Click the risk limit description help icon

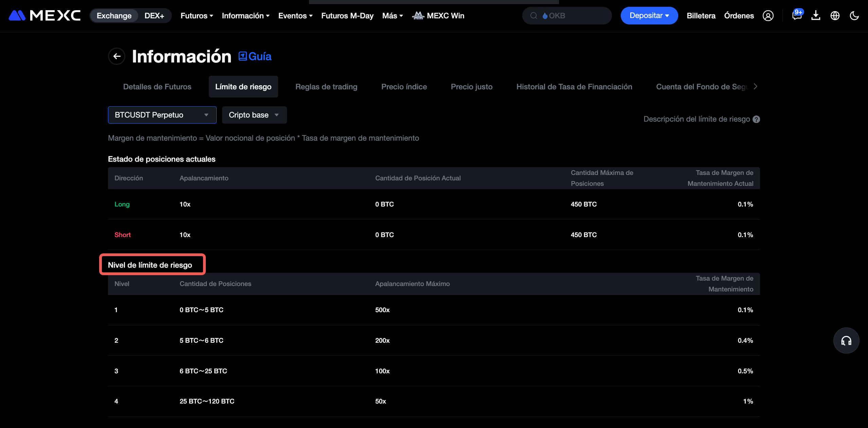click(756, 119)
